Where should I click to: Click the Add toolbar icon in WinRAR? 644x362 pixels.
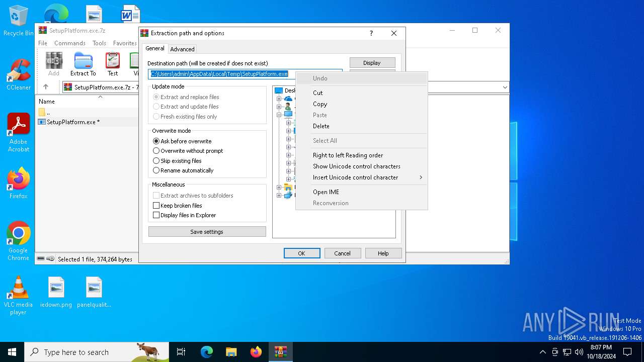(x=54, y=64)
